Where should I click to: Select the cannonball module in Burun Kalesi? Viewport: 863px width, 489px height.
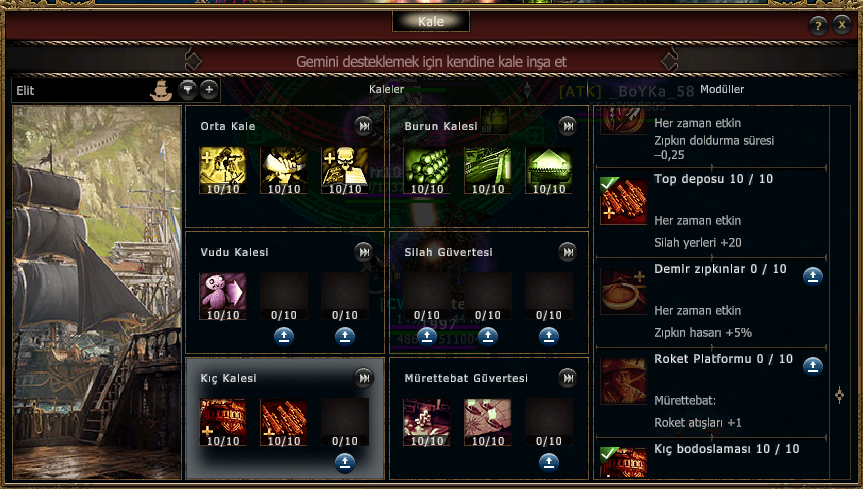point(427,170)
